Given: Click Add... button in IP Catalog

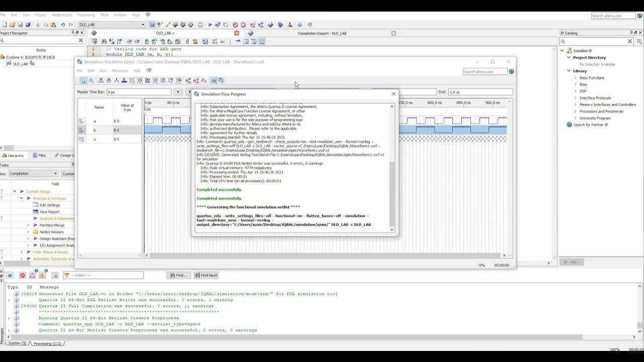Looking at the screenshot, I should 572,262.
